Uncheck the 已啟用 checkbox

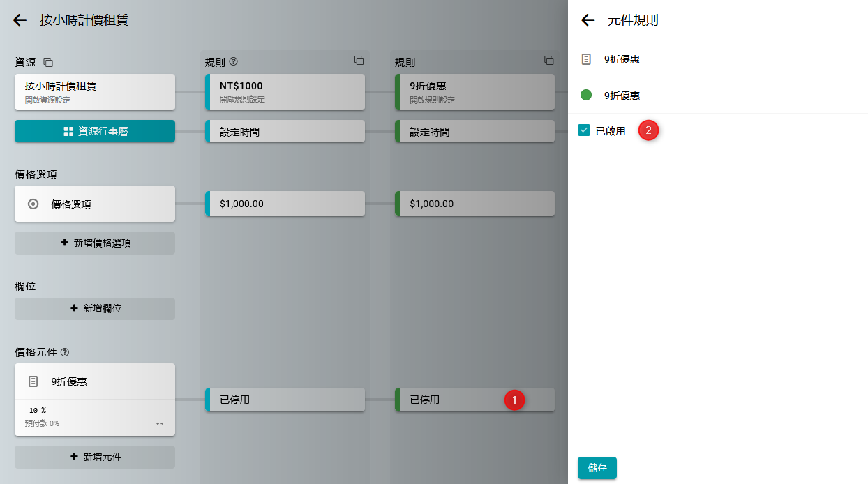tap(584, 130)
